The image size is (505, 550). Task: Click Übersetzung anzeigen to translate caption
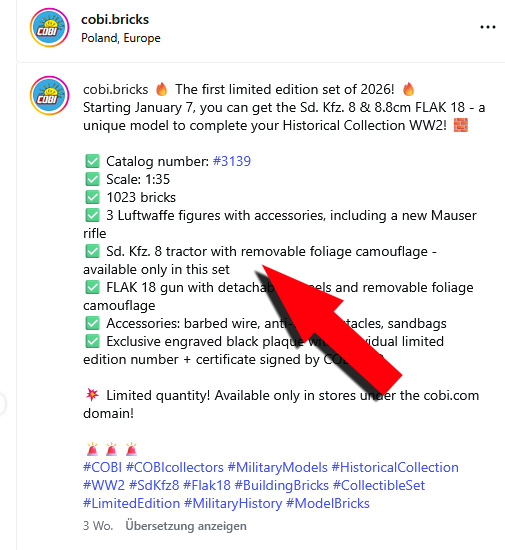click(x=186, y=526)
